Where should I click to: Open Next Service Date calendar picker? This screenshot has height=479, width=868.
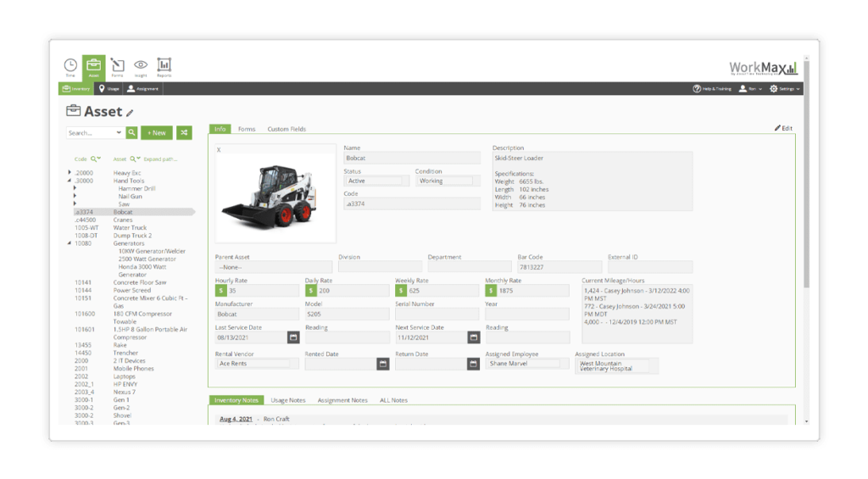(x=473, y=337)
